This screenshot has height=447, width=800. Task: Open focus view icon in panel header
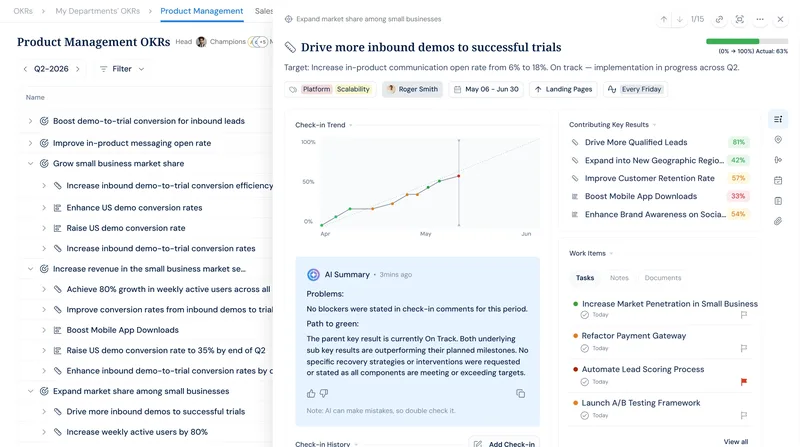[x=739, y=19]
